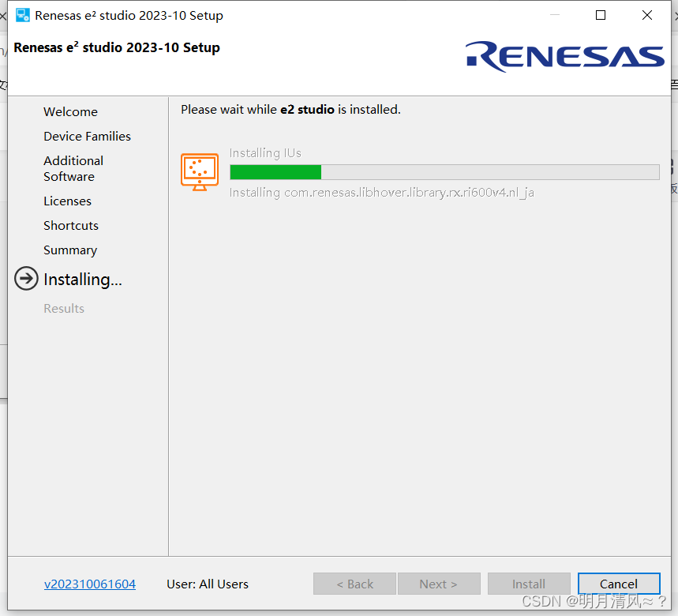
Task: Open the v202310061604 version link
Action: (x=90, y=584)
